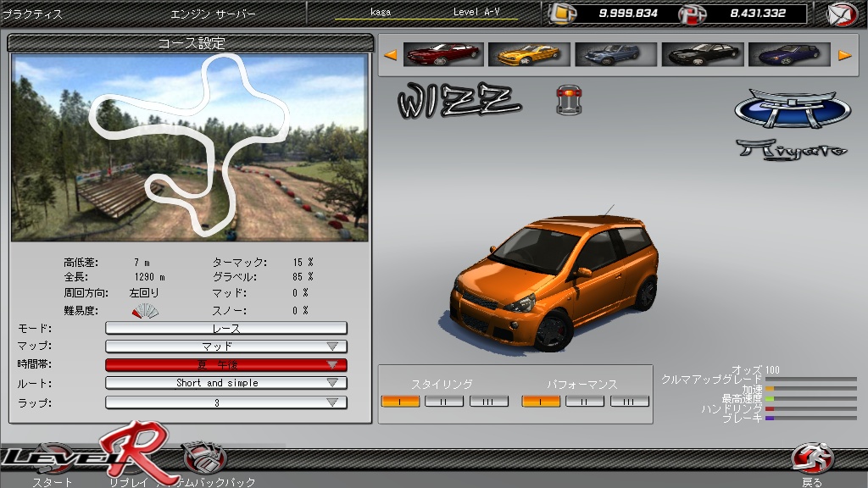Click the Start (スタート) helmet icon

tap(53, 457)
